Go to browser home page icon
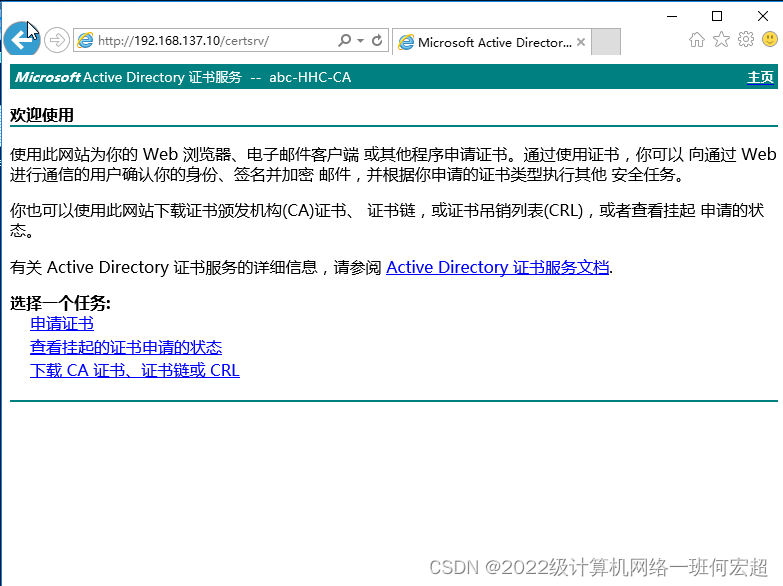 [697, 39]
